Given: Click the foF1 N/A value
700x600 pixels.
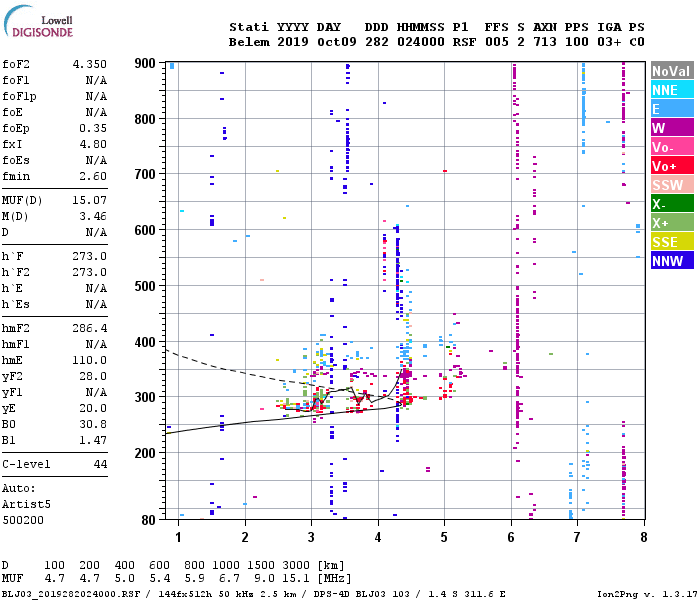Looking at the screenshot, I should (96, 80).
